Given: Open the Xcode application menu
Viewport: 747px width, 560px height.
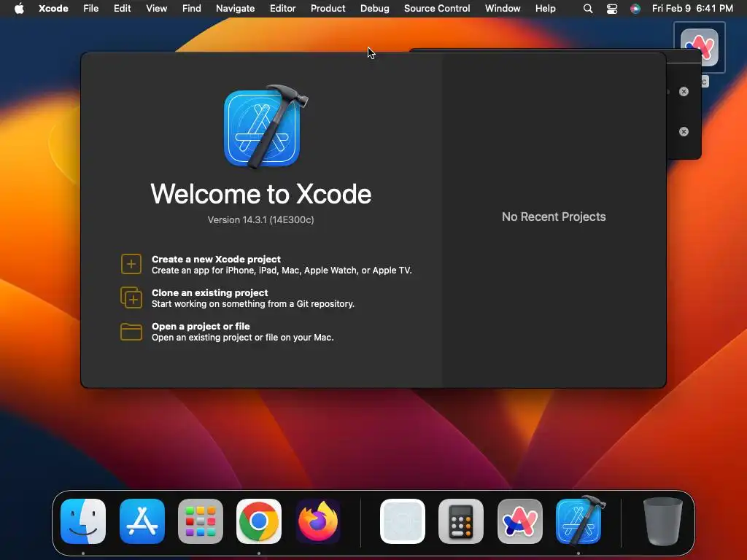Looking at the screenshot, I should point(53,9).
